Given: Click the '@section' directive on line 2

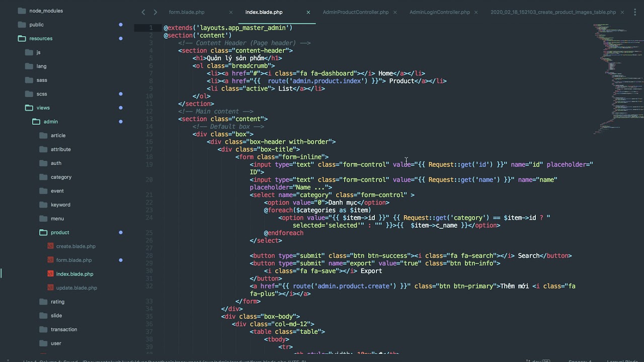Looking at the screenshot, I should [x=178, y=36].
